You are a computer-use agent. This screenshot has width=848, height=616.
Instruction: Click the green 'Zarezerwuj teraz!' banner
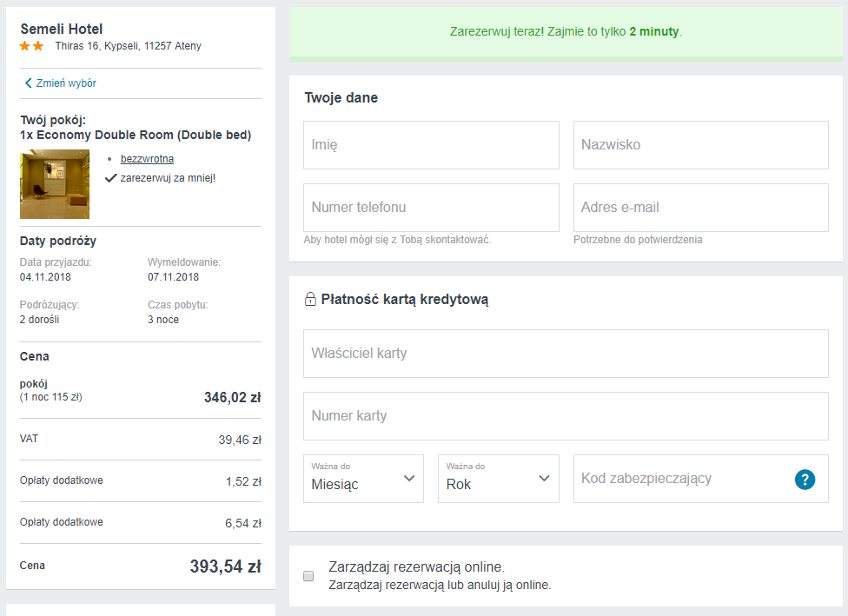click(566, 32)
